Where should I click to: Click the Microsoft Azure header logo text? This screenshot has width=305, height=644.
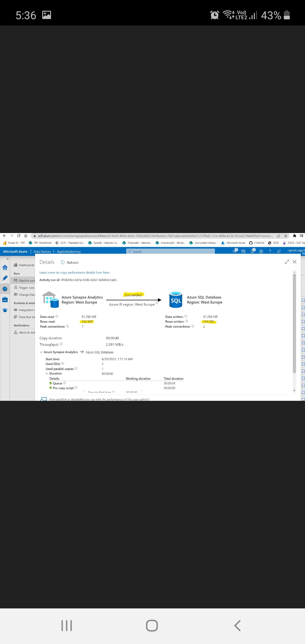tap(15, 251)
